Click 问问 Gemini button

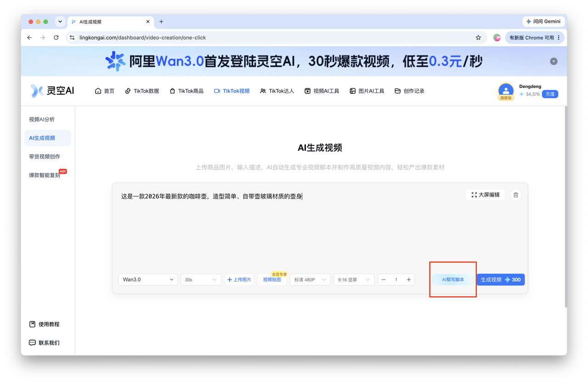[x=543, y=22]
